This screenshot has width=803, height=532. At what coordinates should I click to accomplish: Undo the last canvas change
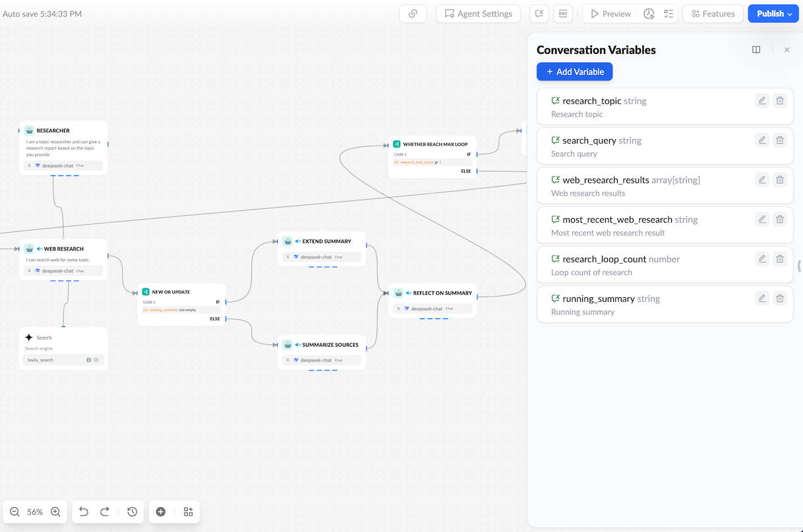tap(84, 512)
